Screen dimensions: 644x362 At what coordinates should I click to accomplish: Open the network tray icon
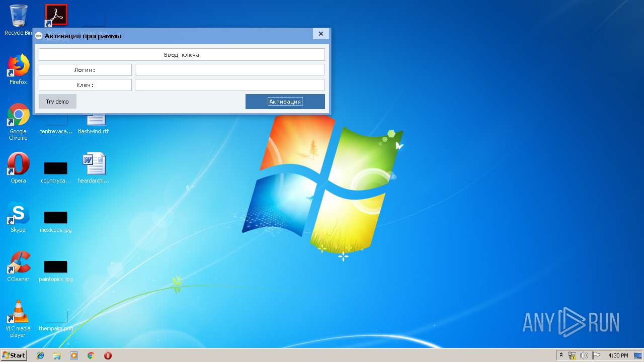(572, 355)
